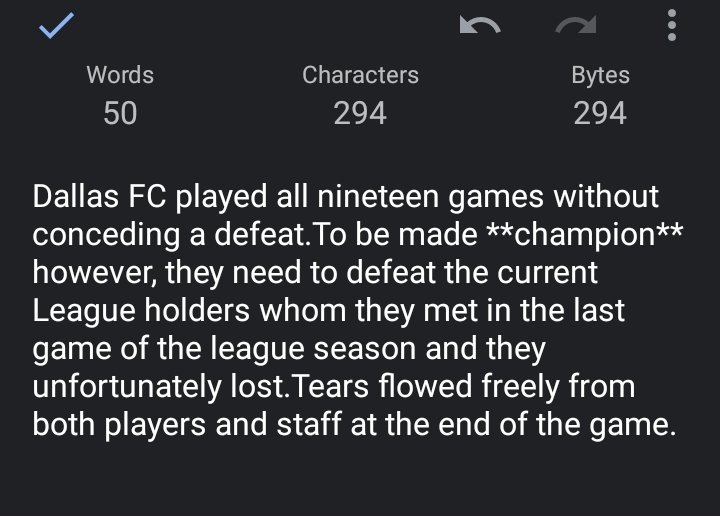The height and width of the screenshot is (516, 720).
Task: Tap the character count value 294
Action: [x=360, y=113]
